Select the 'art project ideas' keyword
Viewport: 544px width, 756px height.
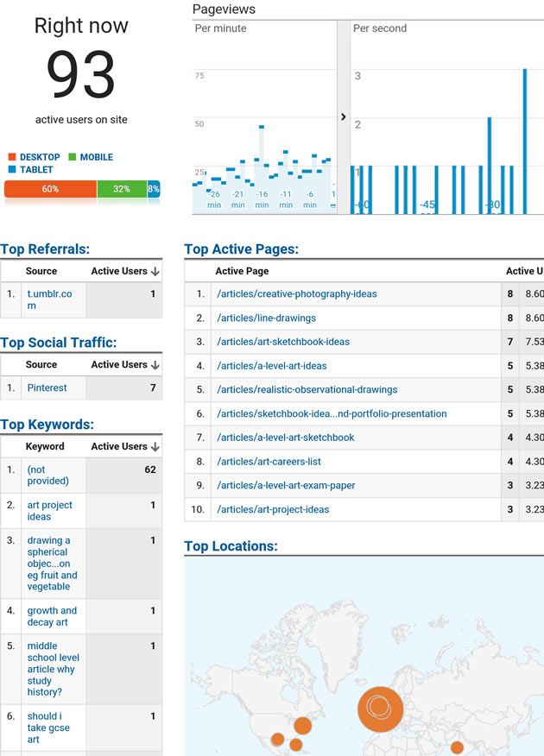(49, 511)
